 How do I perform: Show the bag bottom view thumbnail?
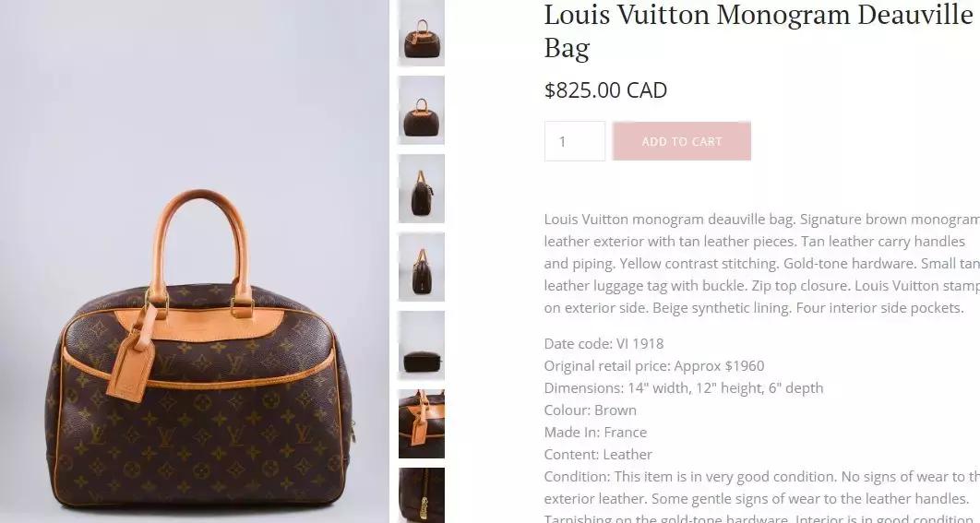coord(421,346)
